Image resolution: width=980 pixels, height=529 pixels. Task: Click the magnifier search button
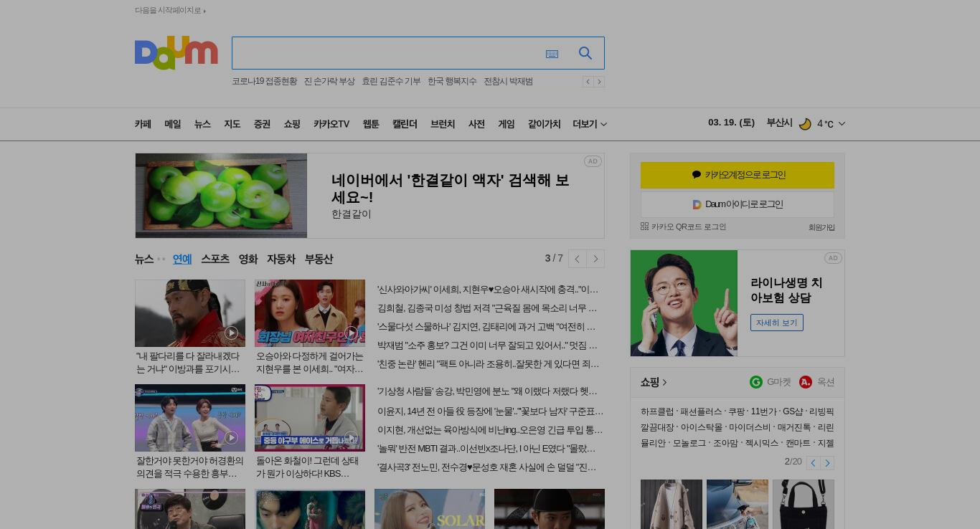click(585, 53)
